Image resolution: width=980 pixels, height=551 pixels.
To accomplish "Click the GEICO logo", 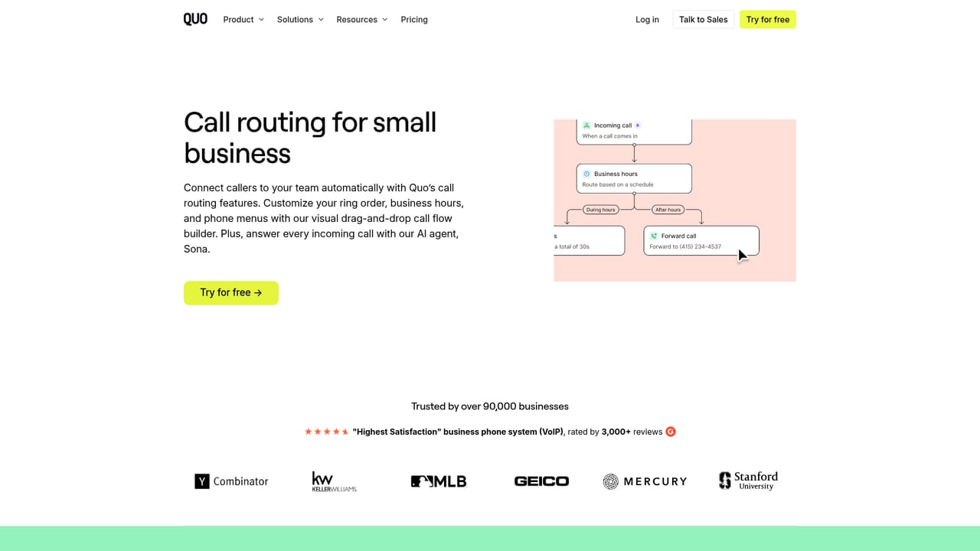I will click(x=541, y=481).
